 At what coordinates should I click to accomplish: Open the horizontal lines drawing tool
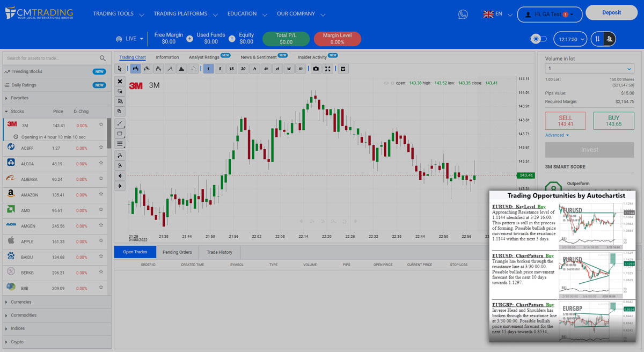click(x=120, y=144)
